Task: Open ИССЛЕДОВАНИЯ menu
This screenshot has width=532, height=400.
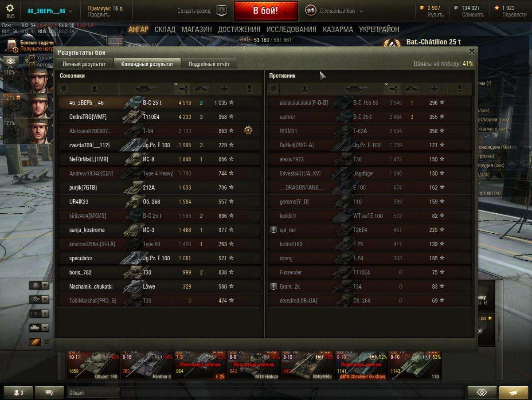Action: (x=291, y=29)
